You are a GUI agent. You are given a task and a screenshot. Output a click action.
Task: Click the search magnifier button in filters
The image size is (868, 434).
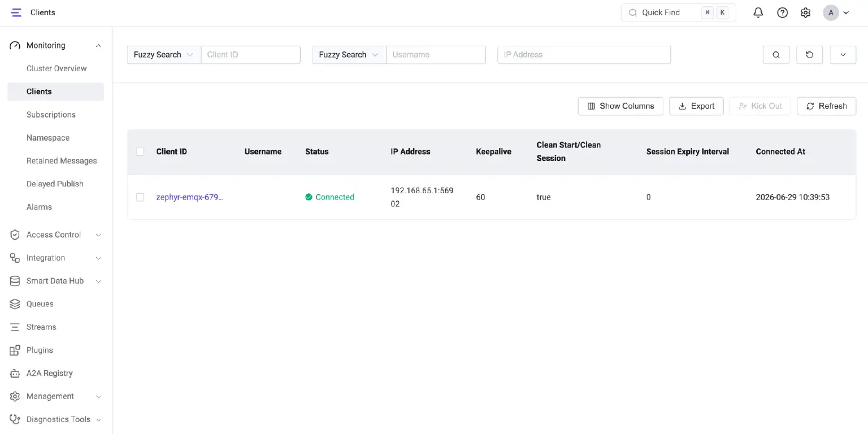click(776, 55)
